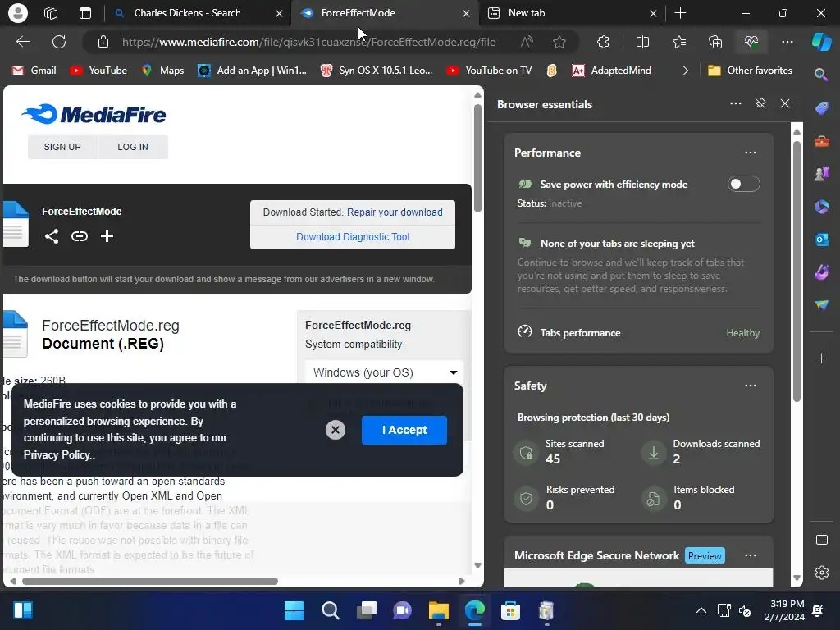Open sidebar settings gear icon
Screen dimensions: 840x630
pos(821,573)
